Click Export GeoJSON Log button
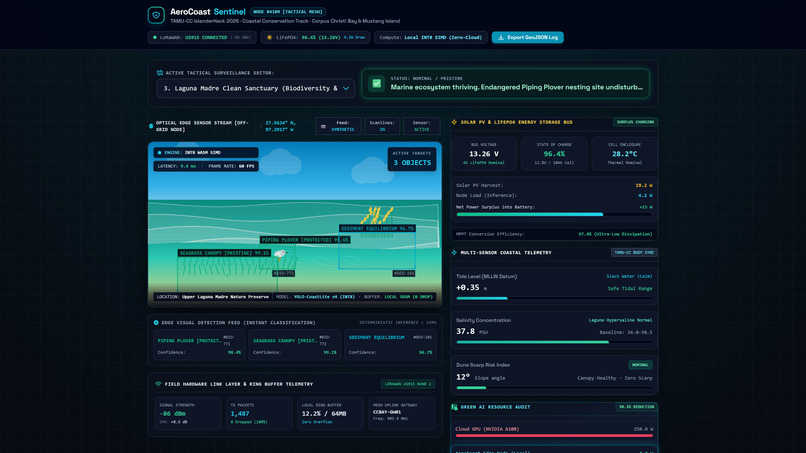 click(x=527, y=38)
